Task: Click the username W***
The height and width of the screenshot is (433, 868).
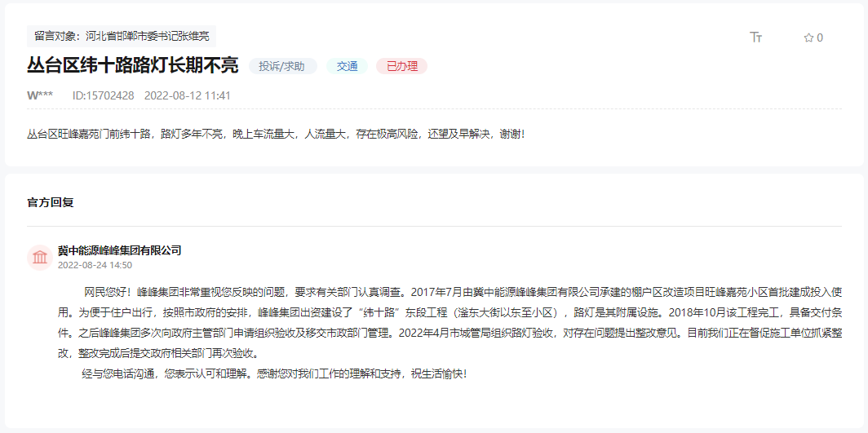Action: pos(40,95)
